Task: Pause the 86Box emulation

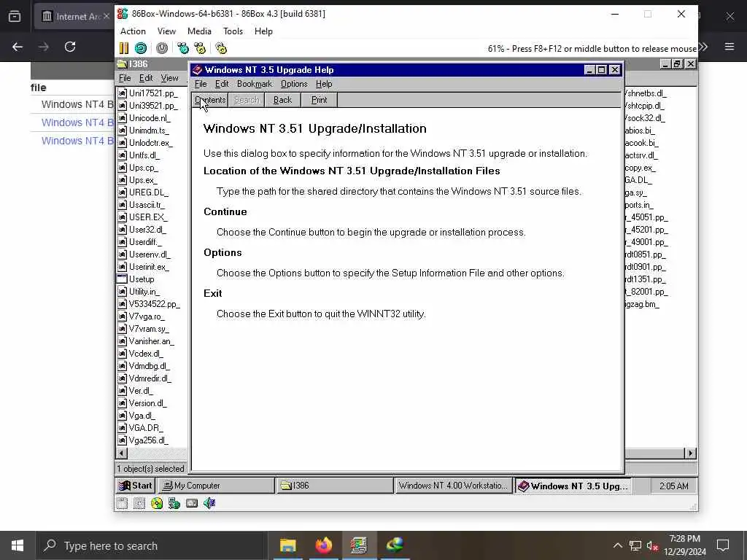Action: [124, 48]
